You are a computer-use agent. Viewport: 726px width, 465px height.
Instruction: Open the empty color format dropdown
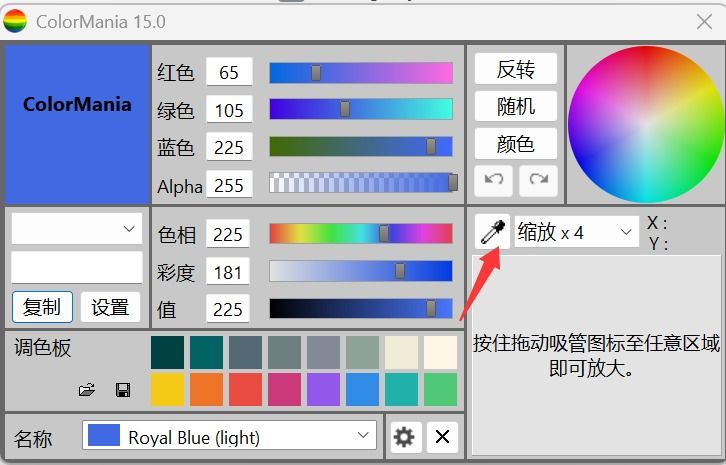76,228
